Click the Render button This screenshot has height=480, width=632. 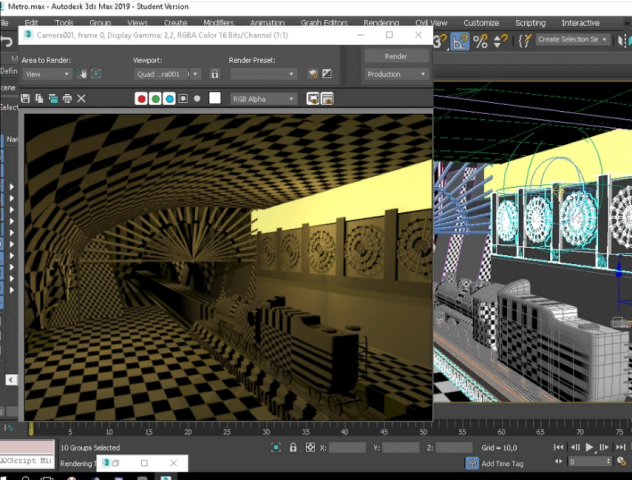coord(396,56)
